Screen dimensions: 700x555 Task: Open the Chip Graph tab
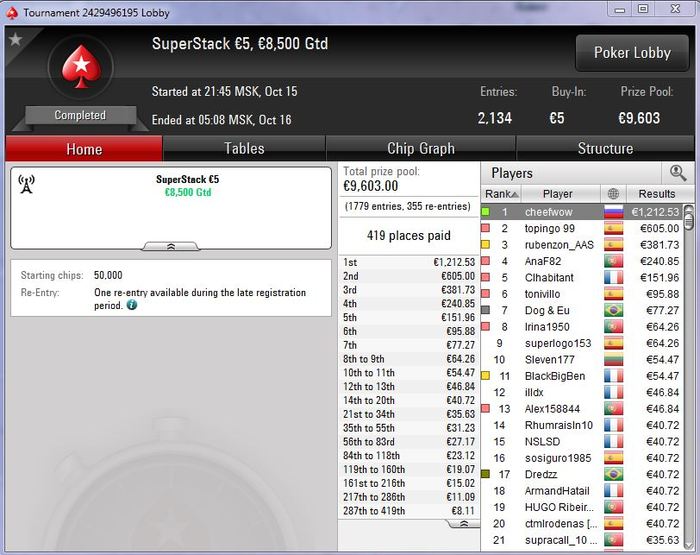pos(421,148)
